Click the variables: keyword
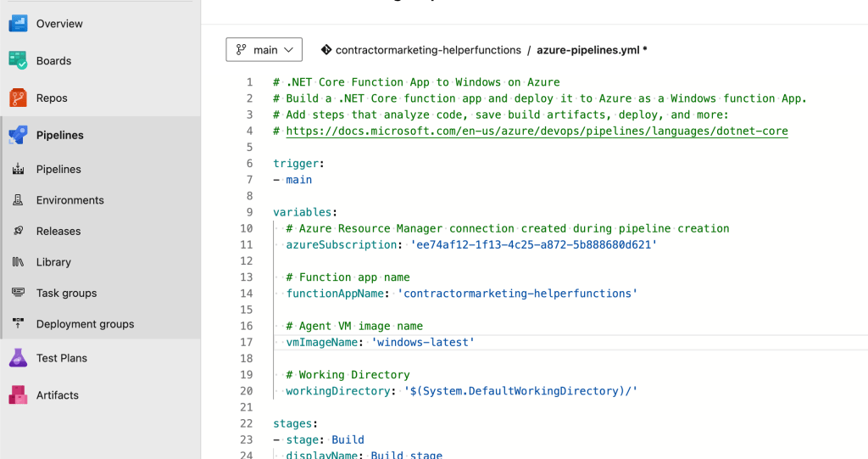The height and width of the screenshot is (459, 868). [305, 212]
